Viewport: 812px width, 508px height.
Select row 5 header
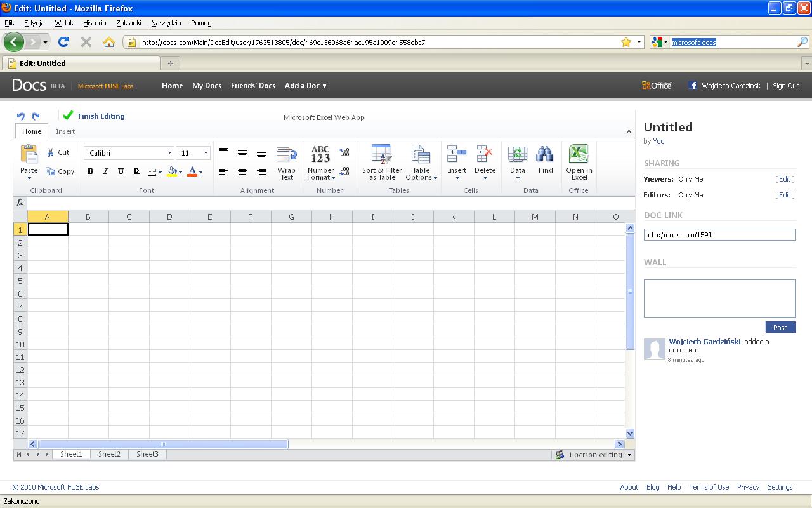click(20, 281)
